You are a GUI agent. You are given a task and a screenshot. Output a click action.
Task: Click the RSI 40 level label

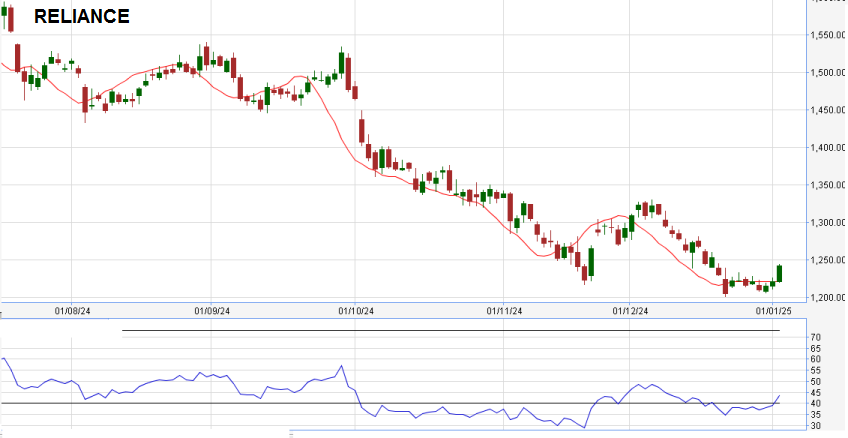pyautogui.click(x=817, y=403)
